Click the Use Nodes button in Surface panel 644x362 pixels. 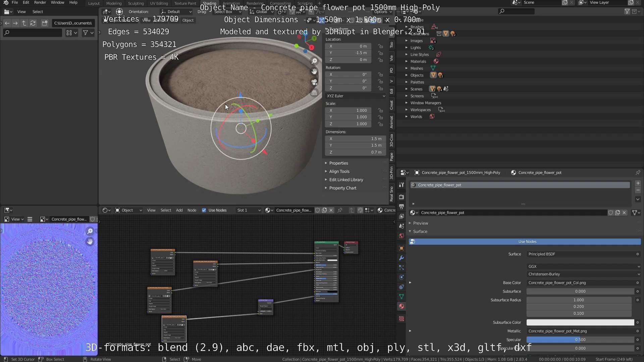tap(525, 242)
